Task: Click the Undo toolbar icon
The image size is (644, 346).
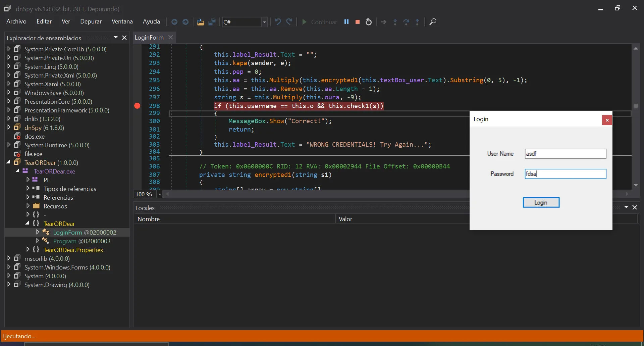Action: pos(278,22)
